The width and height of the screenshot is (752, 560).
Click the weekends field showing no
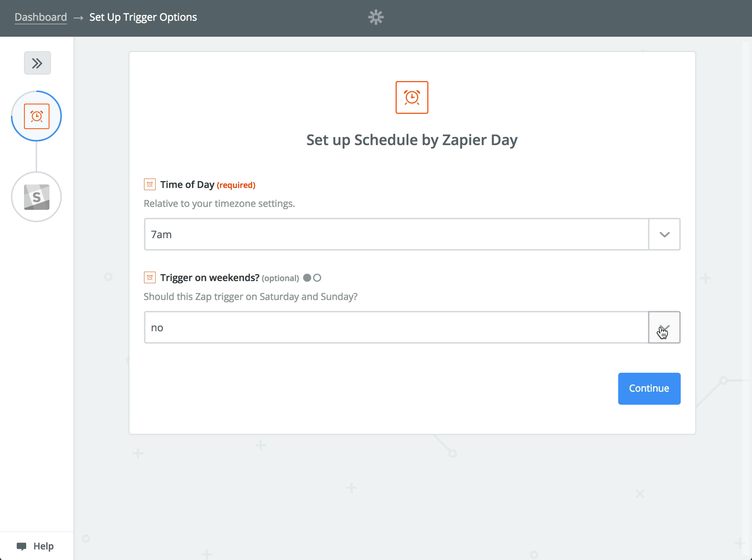396,327
